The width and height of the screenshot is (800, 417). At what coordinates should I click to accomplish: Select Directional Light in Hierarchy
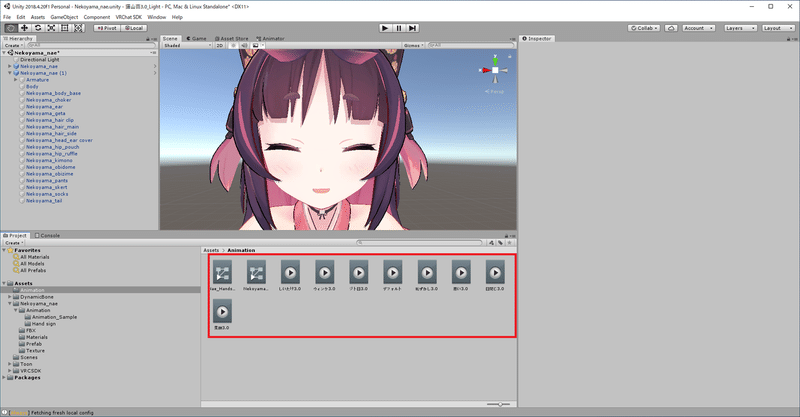pos(40,60)
